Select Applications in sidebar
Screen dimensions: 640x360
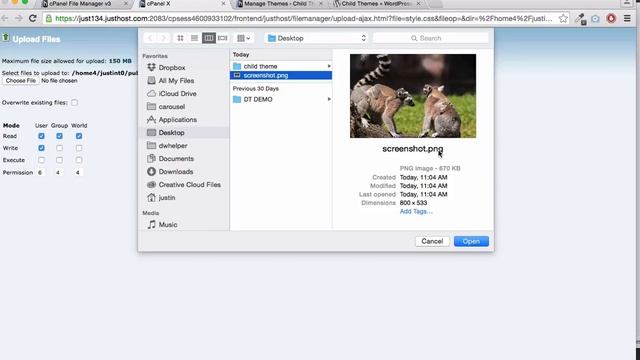click(x=178, y=120)
